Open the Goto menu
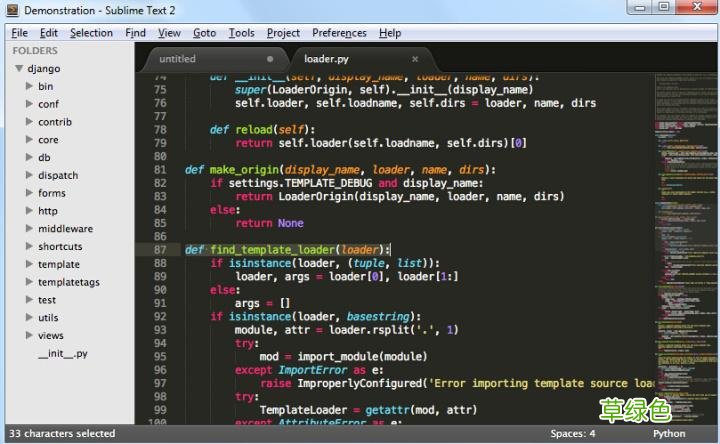Viewport: 720px width, 444px height. [x=204, y=33]
